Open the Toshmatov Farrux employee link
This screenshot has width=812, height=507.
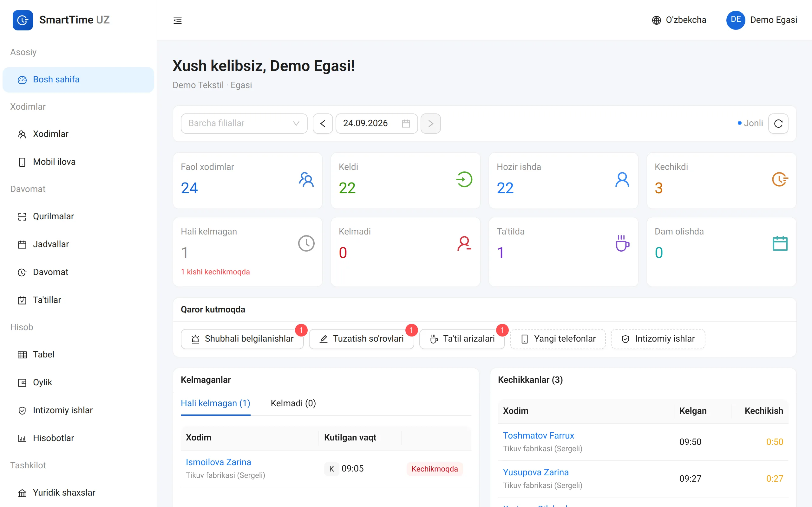538,435
